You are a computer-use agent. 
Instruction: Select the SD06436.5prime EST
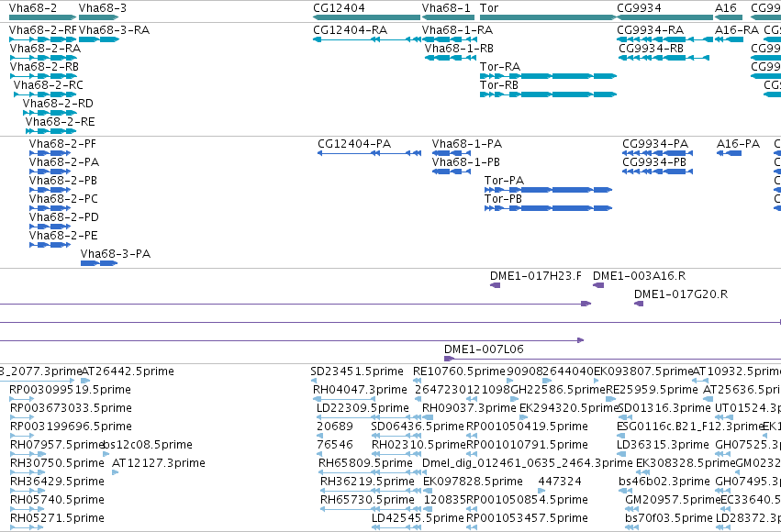396,436
